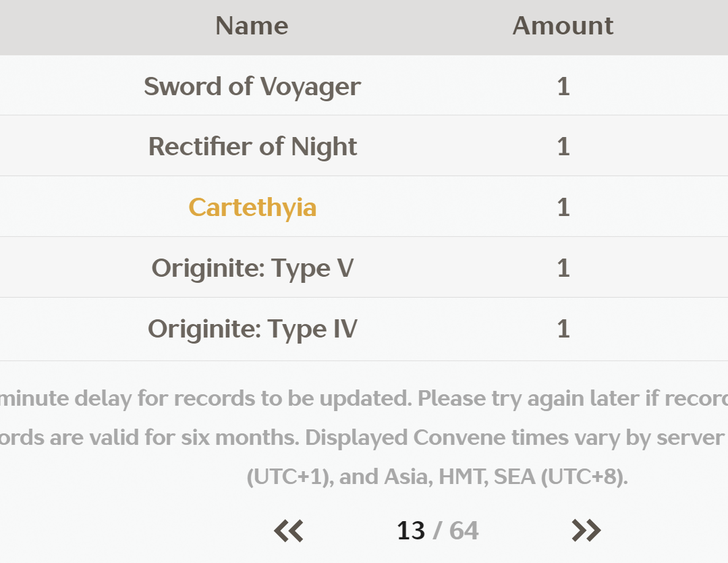
Task: Select the Rectifier of Night entry name
Action: coord(252,146)
